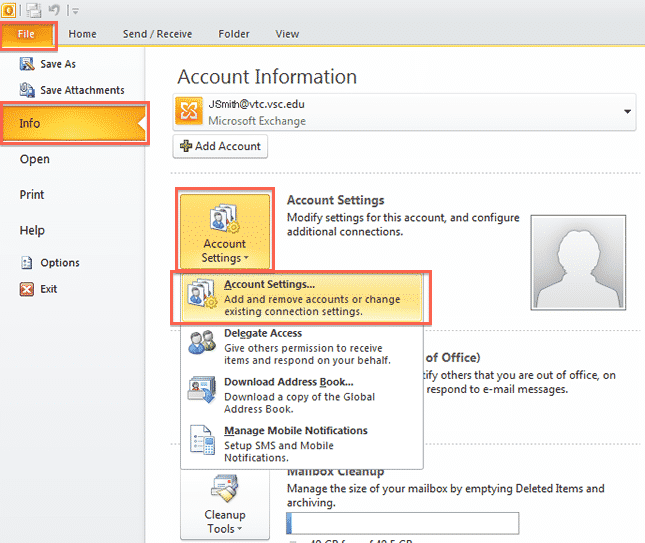Click 'Manage the size of your mailbox' text

tap(445, 495)
